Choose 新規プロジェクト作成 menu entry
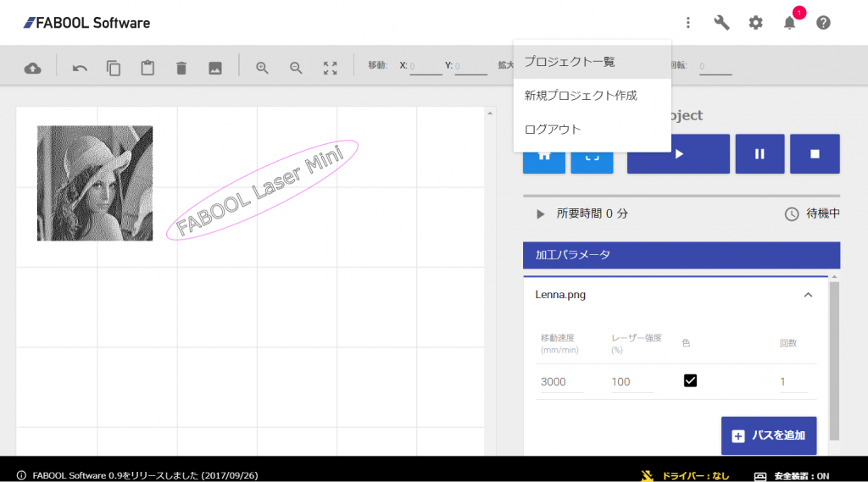 [593, 96]
